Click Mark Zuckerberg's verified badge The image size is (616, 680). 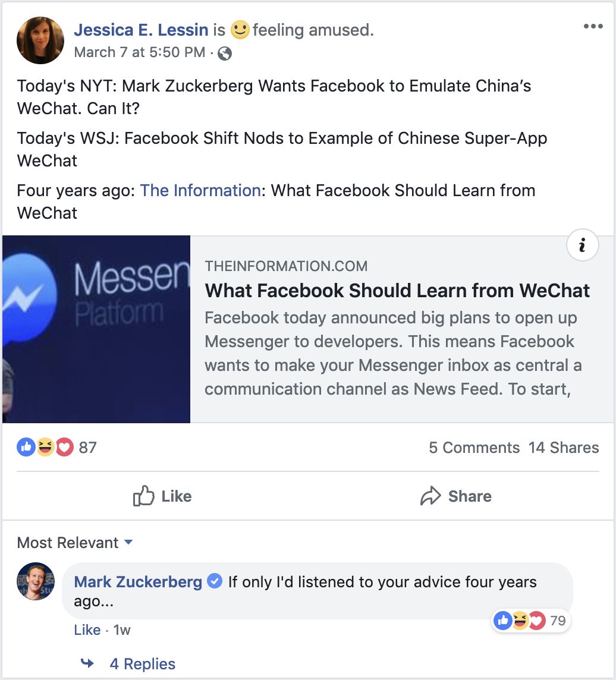pos(215,581)
